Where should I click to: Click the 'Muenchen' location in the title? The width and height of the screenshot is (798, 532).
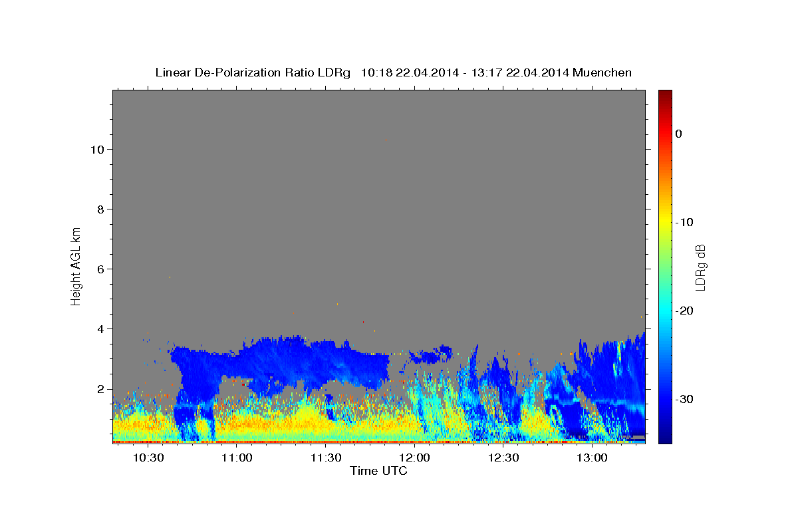[x=602, y=72]
